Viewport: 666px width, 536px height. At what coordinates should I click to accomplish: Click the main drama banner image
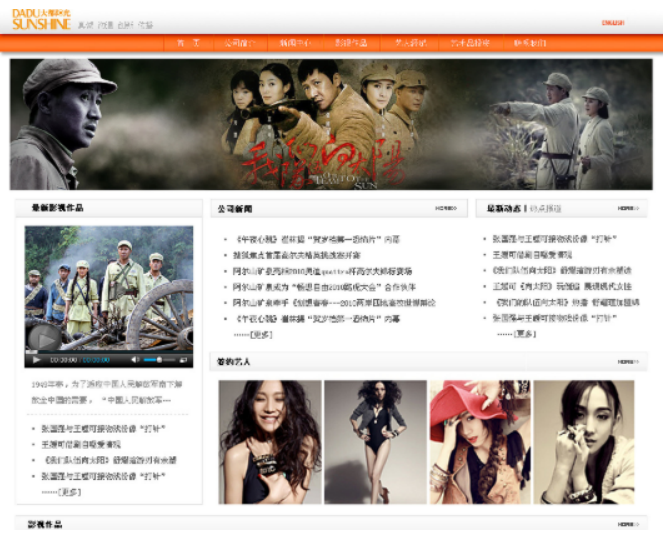click(331, 124)
